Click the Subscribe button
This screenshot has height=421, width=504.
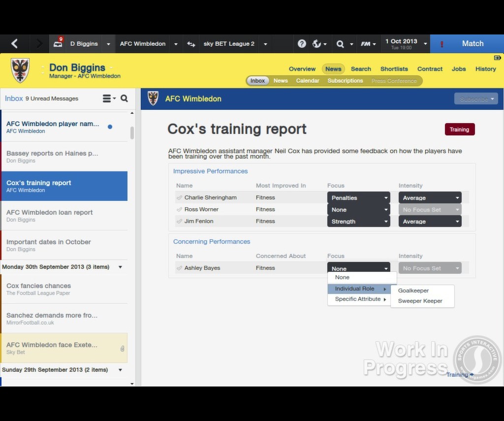(476, 99)
